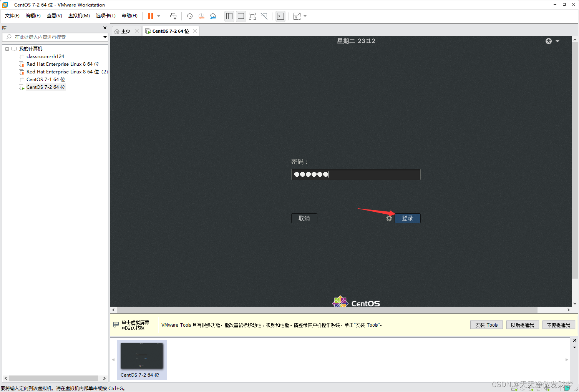This screenshot has height=392, width=579.
Task: Open the snapshot manager
Action: point(213,16)
